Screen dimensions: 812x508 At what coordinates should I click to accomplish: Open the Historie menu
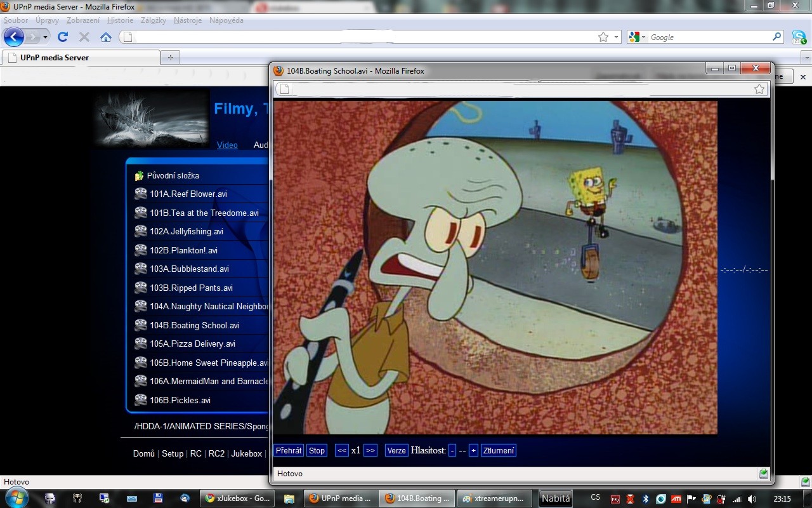click(121, 20)
